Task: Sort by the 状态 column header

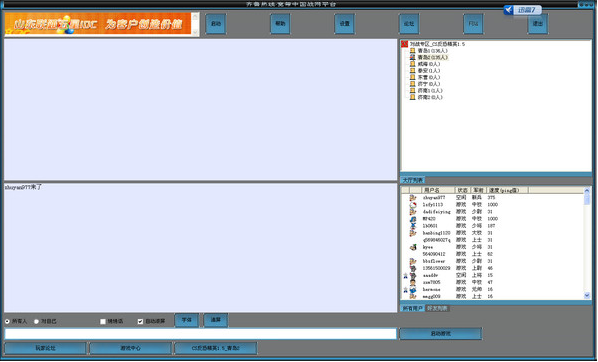Action: point(462,190)
